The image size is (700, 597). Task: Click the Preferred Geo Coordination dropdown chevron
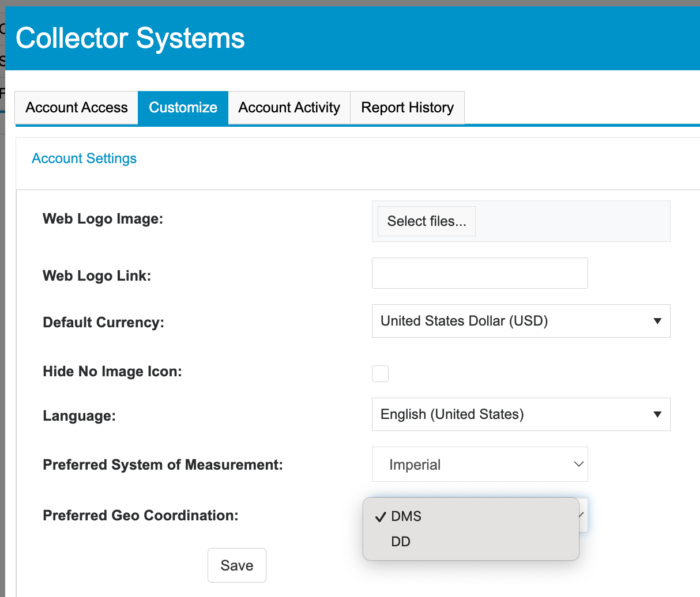[582, 515]
